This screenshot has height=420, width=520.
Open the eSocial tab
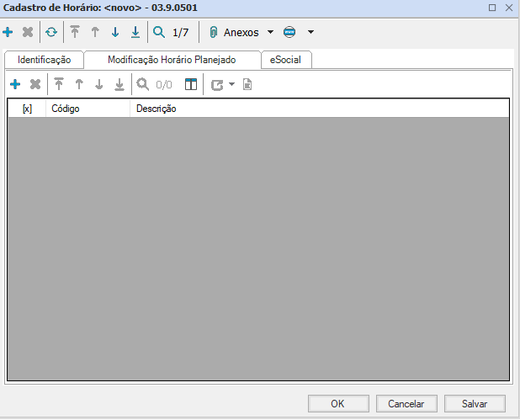click(x=285, y=60)
